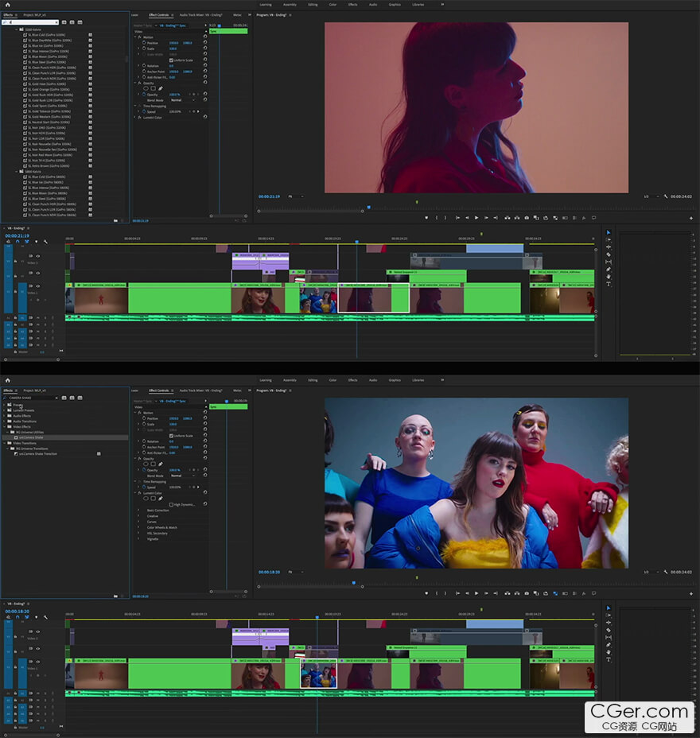Screen dimensions: 700x738
Task: Toggle top video track eye in lower timeline
Action: tap(37, 631)
